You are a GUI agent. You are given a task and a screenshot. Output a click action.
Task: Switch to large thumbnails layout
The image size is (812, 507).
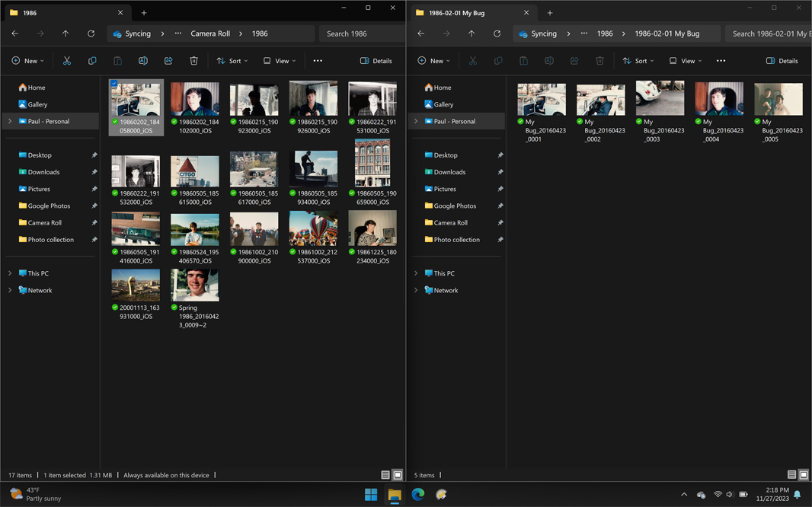398,474
